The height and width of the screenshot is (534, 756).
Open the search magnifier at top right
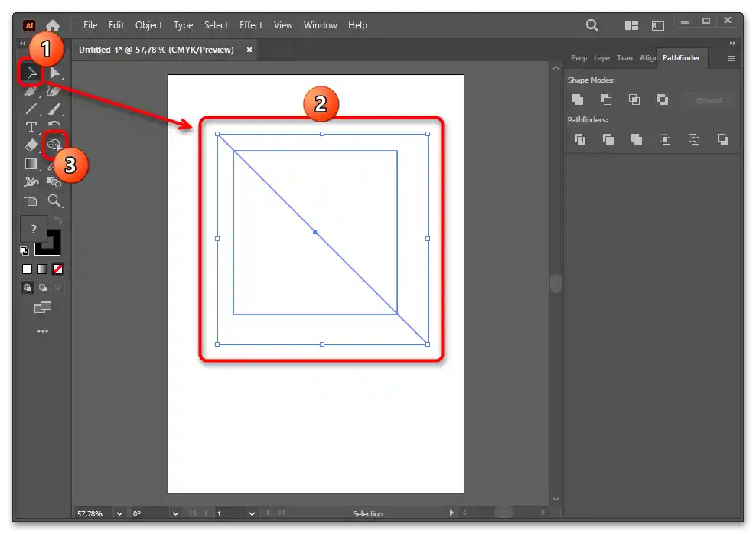point(592,25)
